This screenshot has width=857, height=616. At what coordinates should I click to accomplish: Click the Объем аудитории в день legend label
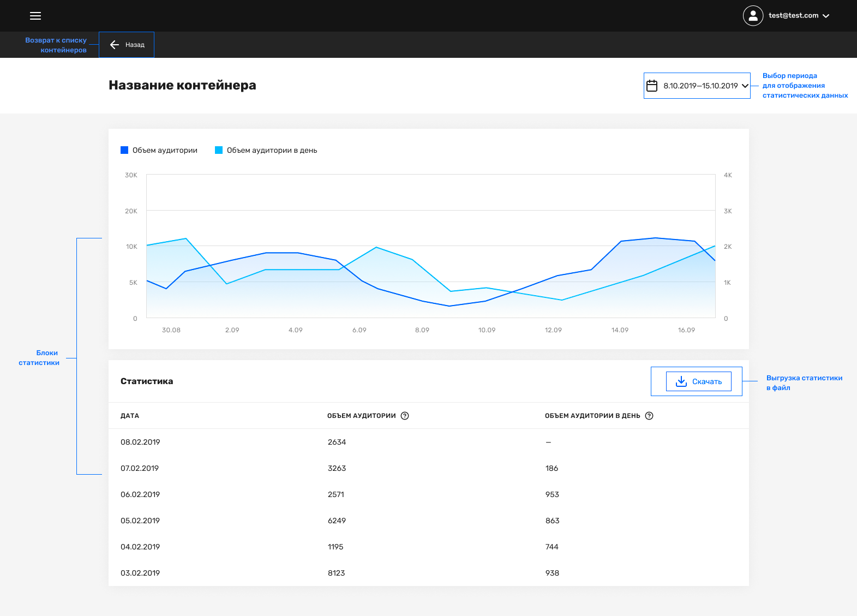point(272,150)
